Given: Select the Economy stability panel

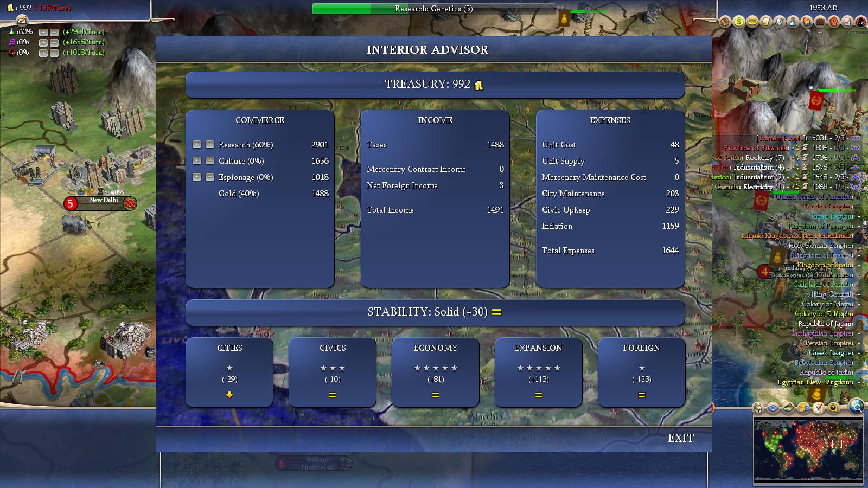Looking at the screenshot, I should point(436,372).
